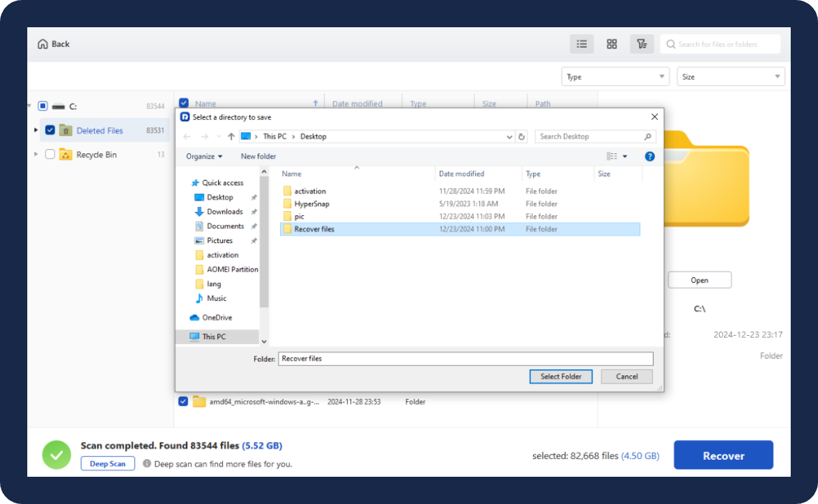Click the refresh button beside address bar
The width and height of the screenshot is (818, 504).
[x=522, y=137]
